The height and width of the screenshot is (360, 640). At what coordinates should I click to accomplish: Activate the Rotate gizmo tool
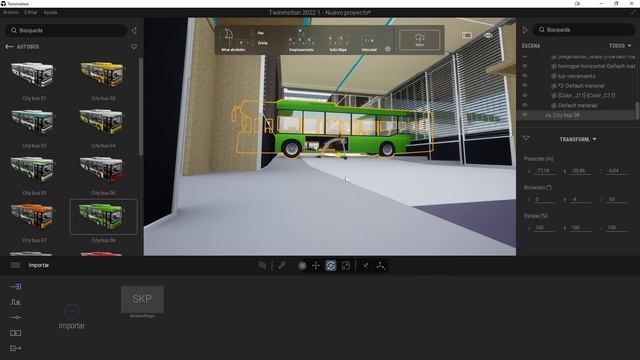coord(331,266)
